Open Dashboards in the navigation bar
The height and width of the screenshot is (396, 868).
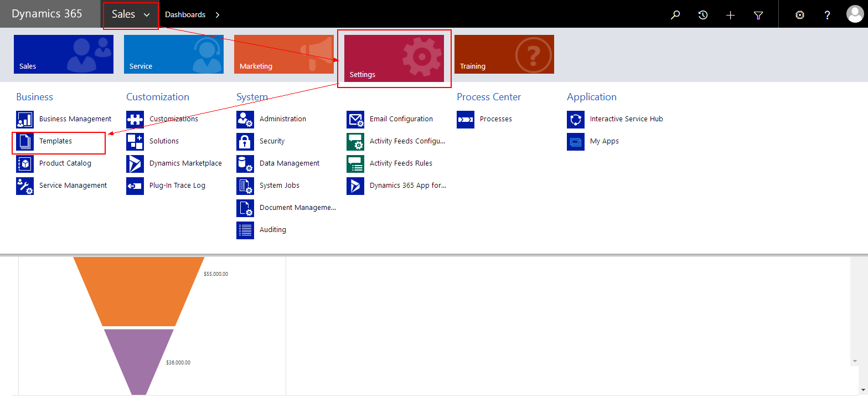[x=185, y=15]
